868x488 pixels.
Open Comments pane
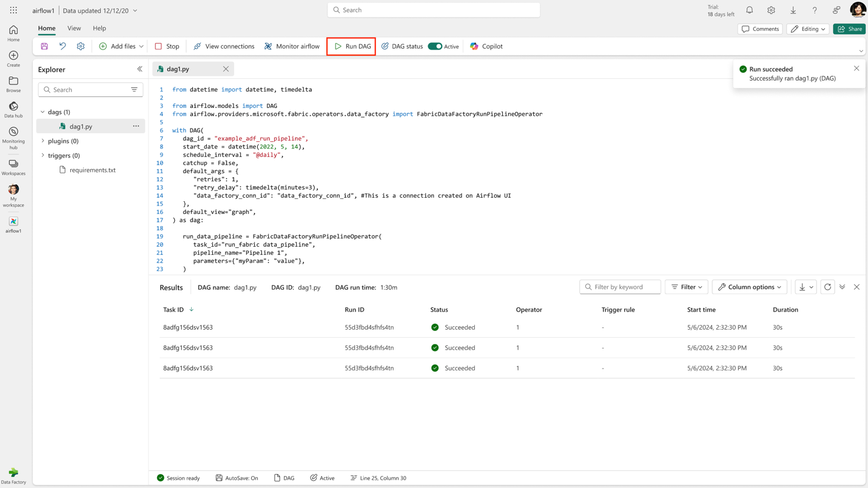[x=760, y=29]
